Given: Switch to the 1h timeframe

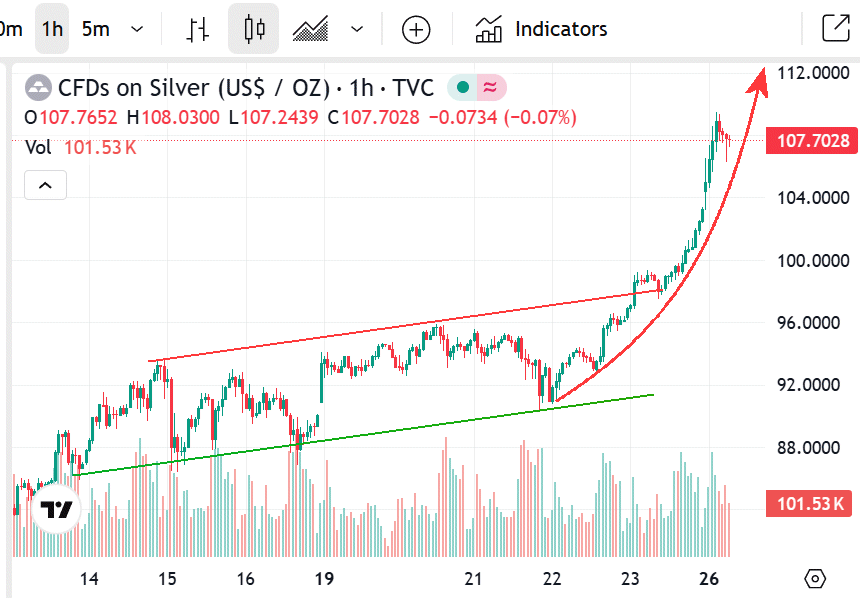Looking at the screenshot, I should (x=52, y=29).
